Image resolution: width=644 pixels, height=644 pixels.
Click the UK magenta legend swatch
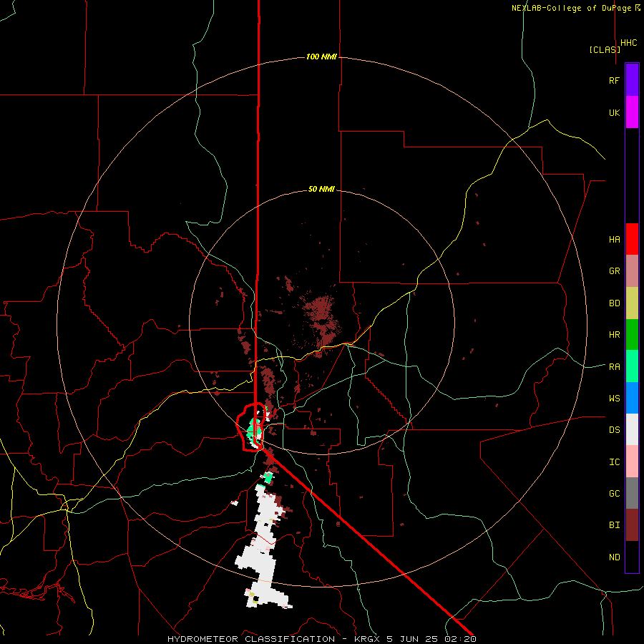click(x=632, y=112)
